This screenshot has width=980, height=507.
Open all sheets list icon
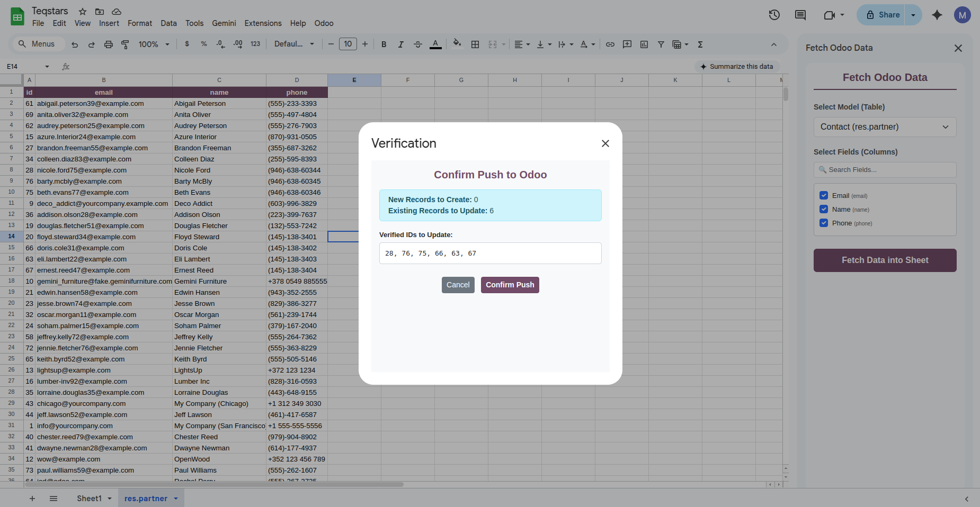coord(54,499)
